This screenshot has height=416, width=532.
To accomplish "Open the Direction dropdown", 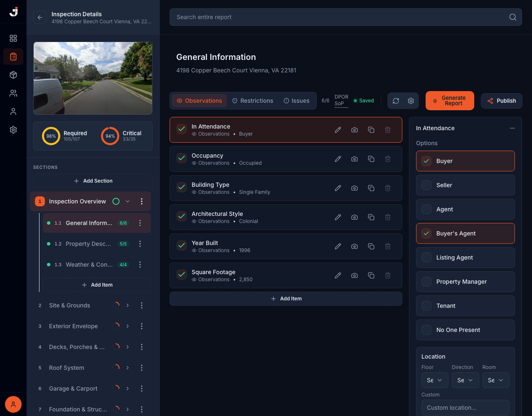I will [465, 380].
